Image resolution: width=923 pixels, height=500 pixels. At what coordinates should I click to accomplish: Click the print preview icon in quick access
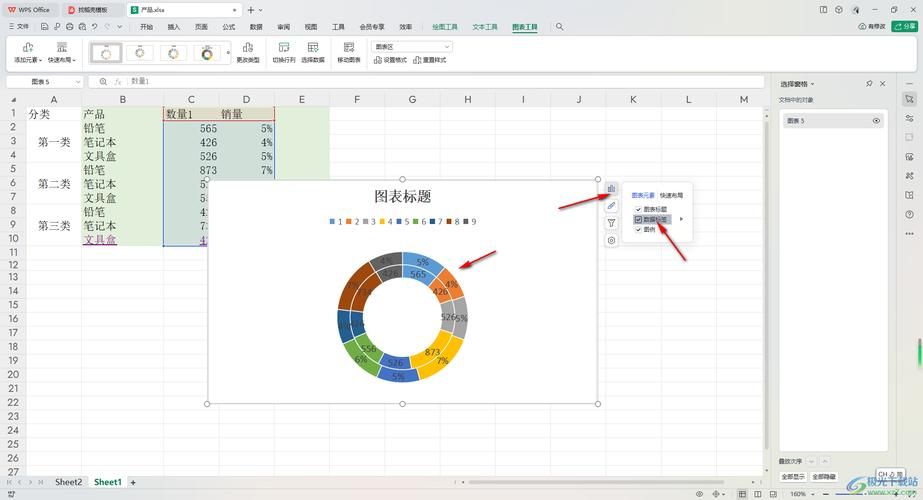coord(82,27)
